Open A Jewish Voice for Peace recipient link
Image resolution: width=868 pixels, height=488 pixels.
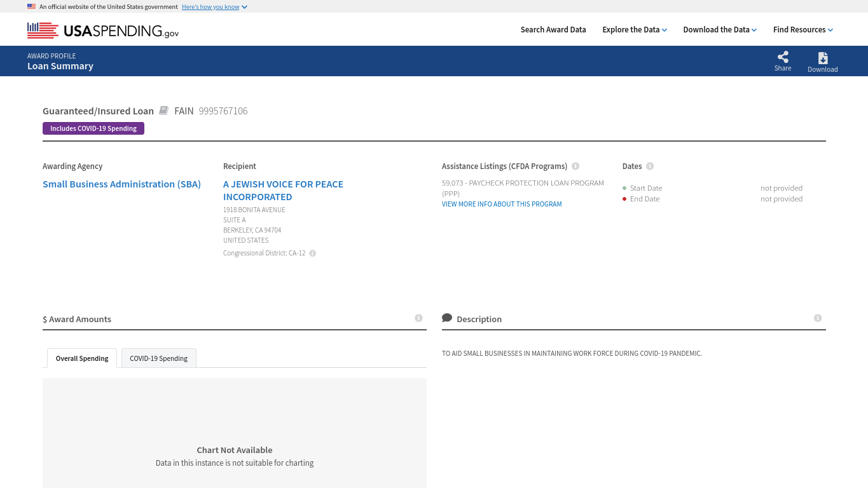[x=283, y=191]
